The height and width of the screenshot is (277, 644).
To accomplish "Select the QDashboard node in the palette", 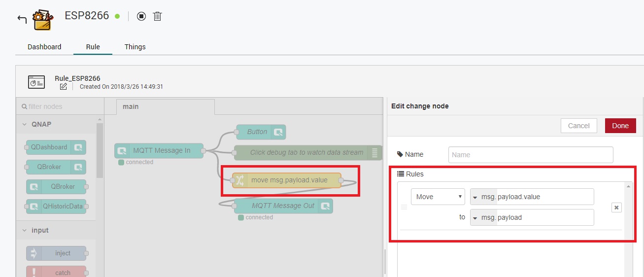I will pyautogui.click(x=56, y=147).
